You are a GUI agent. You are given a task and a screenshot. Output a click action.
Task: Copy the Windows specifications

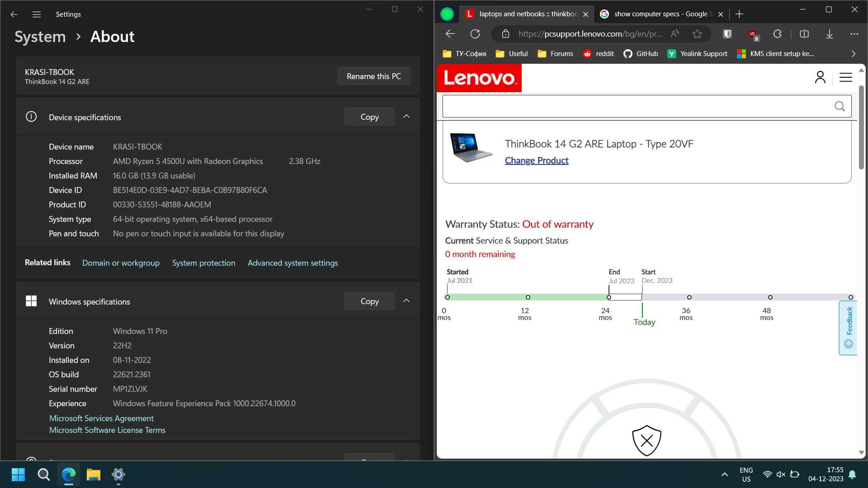click(x=369, y=301)
